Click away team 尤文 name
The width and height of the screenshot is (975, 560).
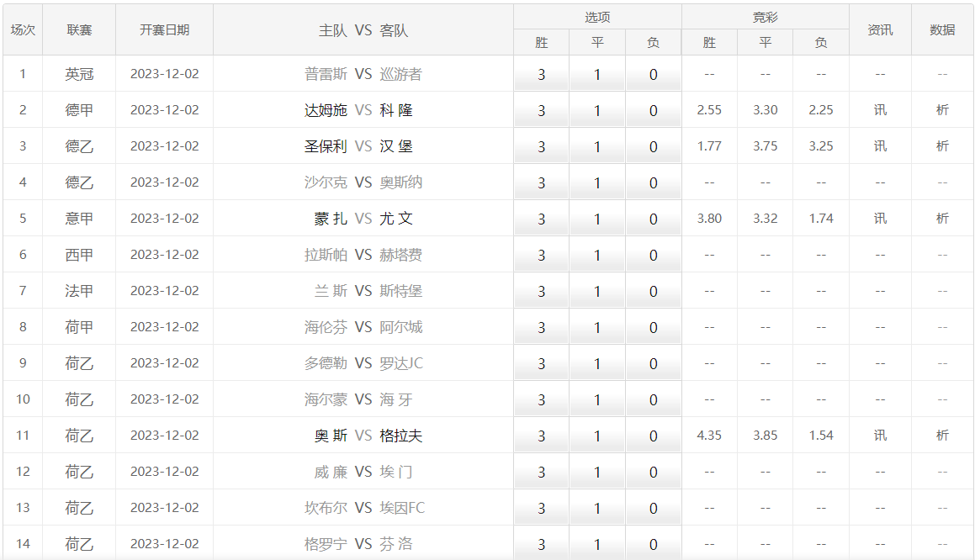(396, 218)
